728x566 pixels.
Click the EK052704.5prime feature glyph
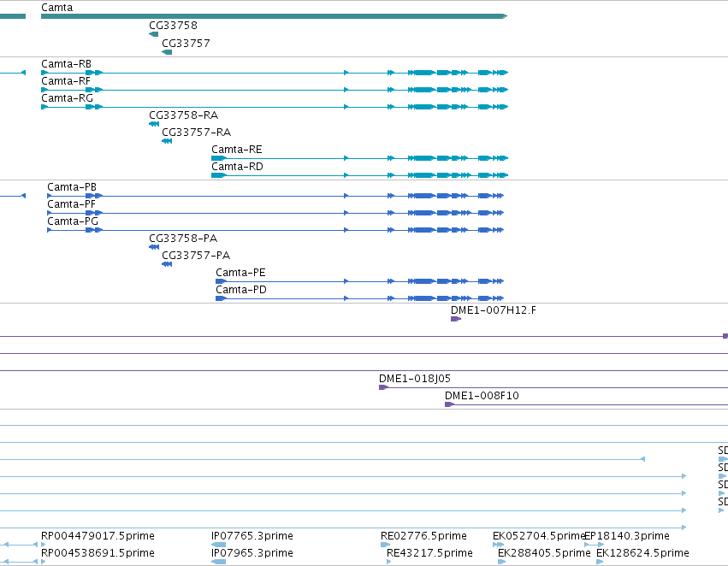point(498,545)
